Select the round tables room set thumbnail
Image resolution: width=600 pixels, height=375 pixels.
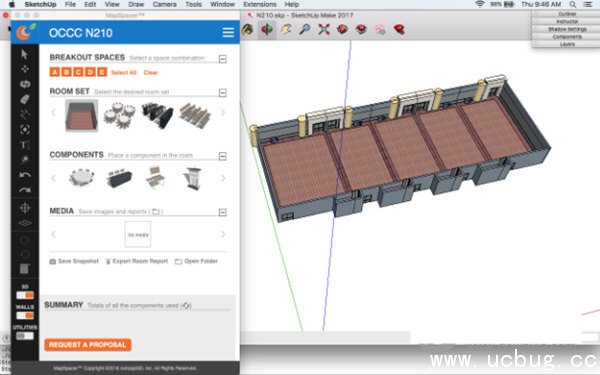pos(119,115)
